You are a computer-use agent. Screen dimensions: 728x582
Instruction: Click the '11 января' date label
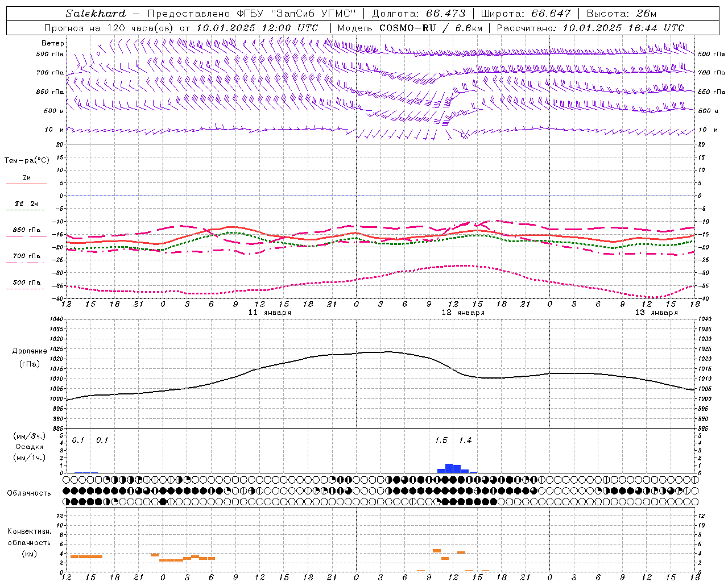[x=270, y=313]
